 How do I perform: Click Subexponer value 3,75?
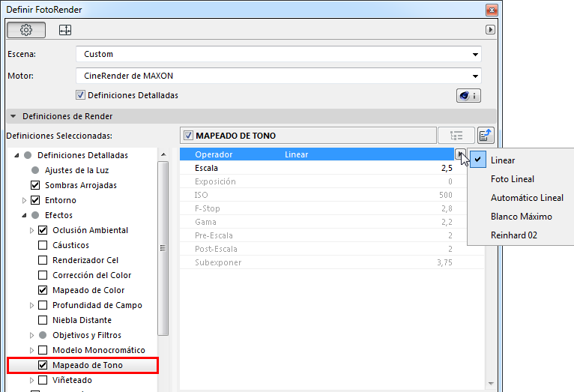444,263
